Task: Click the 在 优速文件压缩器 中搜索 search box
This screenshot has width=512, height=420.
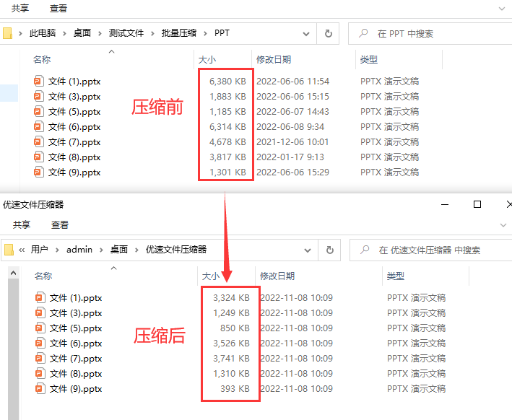Action: (431, 250)
